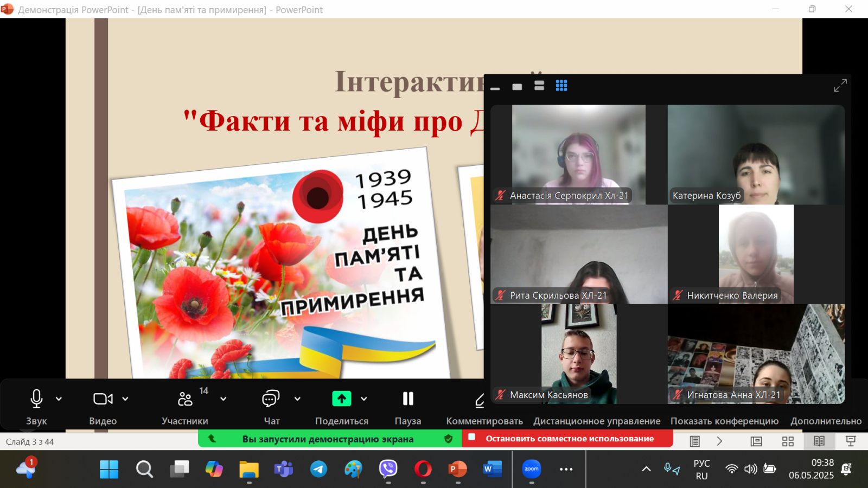Switch to single speaker view icon in video panel

[517, 87]
